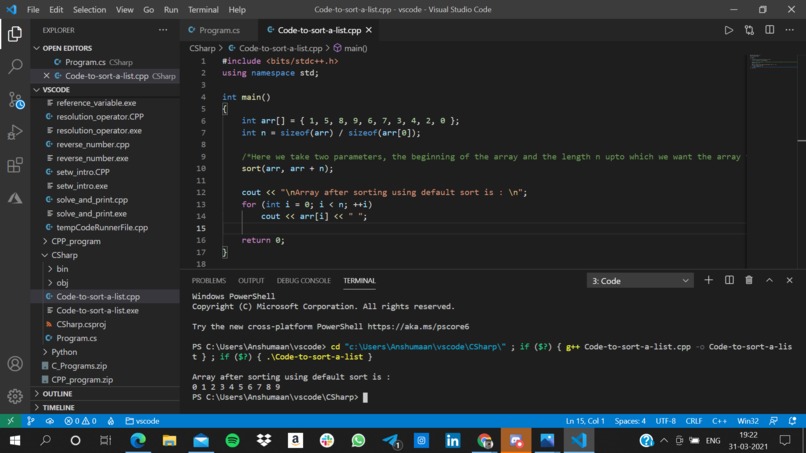Collapse the VSCODE folder section
The image size is (806, 453).
point(105,89)
